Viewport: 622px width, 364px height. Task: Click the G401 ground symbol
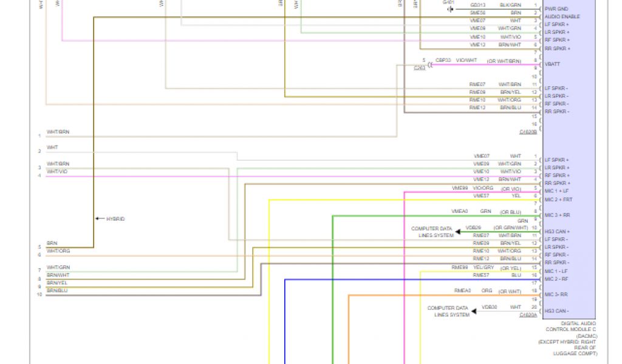pyautogui.click(x=449, y=8)
